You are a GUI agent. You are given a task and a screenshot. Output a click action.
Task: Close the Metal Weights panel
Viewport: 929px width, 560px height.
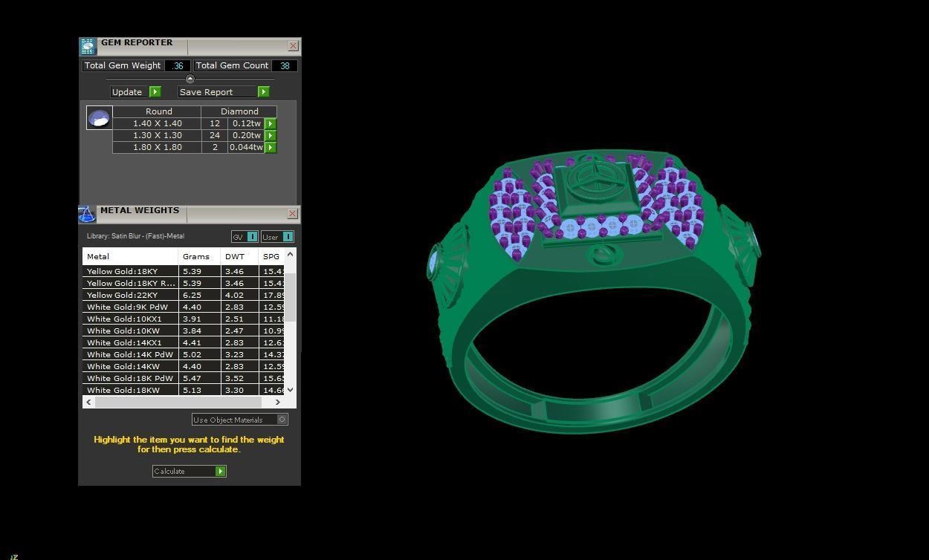coord(292,214)
